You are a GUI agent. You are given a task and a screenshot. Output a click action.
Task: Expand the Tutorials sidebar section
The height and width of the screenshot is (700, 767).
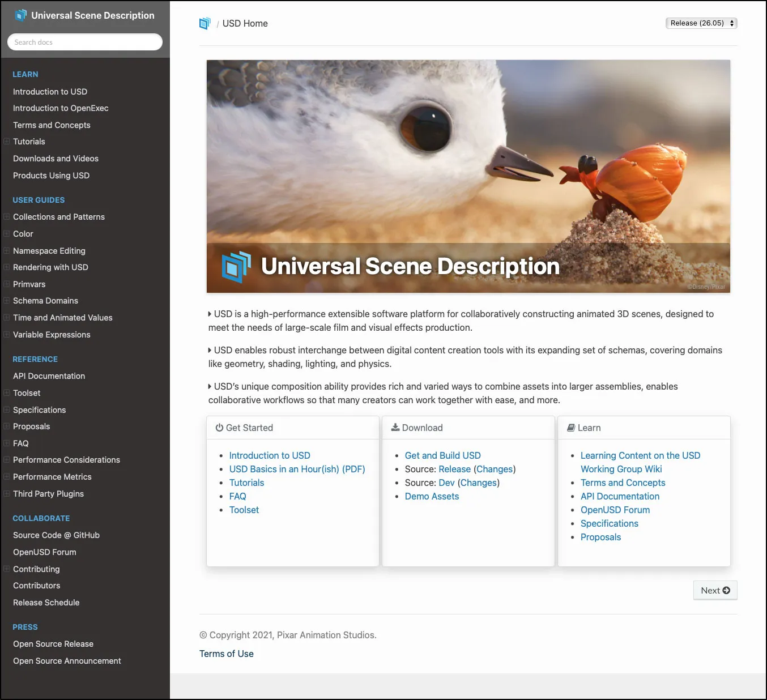6,141
